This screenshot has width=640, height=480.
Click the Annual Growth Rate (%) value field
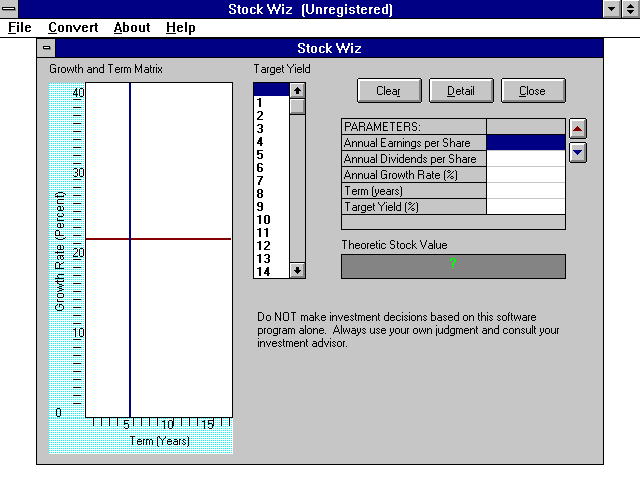pos(525,175)
